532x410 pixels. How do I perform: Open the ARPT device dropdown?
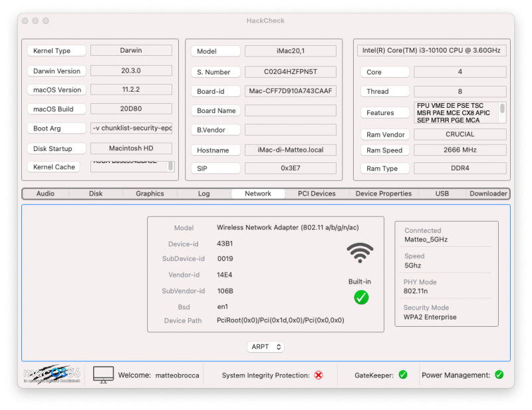[266, 347]
